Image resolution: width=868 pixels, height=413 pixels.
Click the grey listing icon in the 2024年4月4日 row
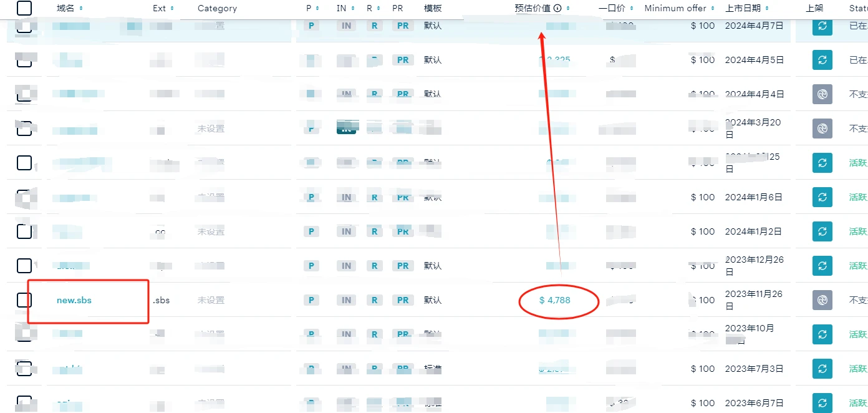point(822,94)
